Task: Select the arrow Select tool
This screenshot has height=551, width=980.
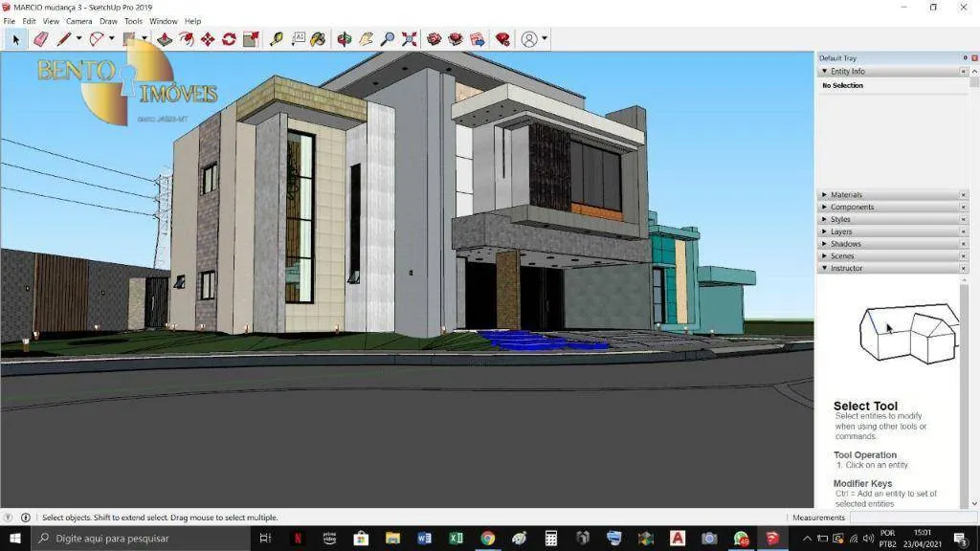Action: 15,39
